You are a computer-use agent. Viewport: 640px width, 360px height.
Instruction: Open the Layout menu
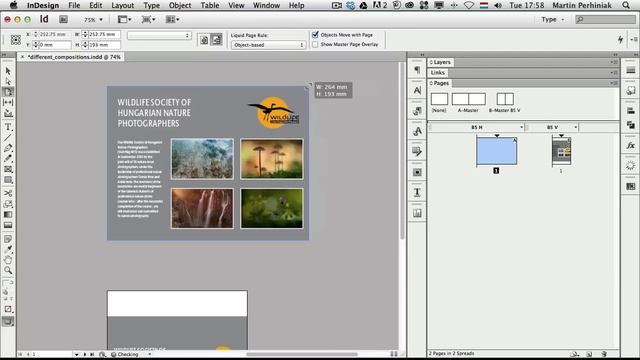coord(122,5)
